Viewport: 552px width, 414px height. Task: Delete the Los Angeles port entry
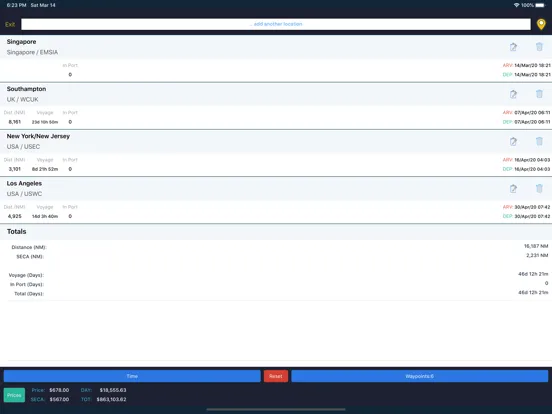539,188
